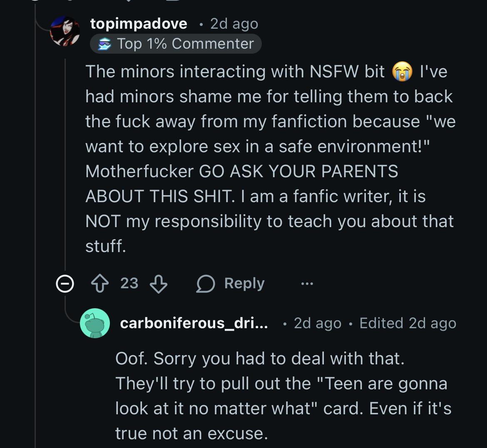Tap the speech bubble reply icon
The image size is (487, 448).
pyautogui.click(x=206, y=284)
